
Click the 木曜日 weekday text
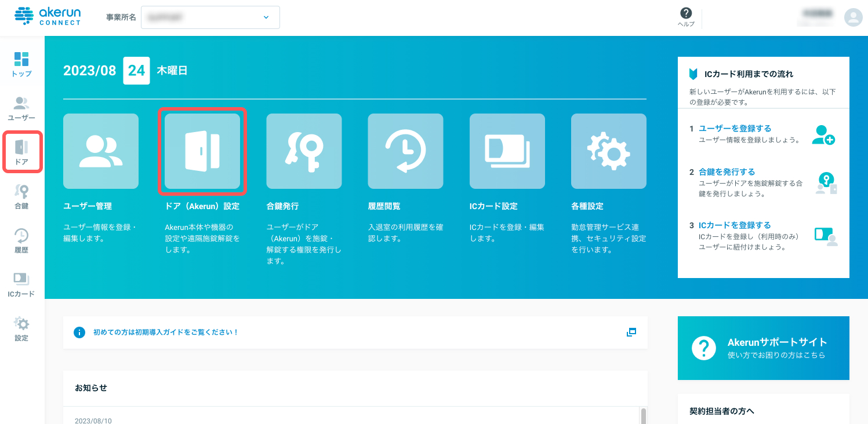tap(172, 71)
